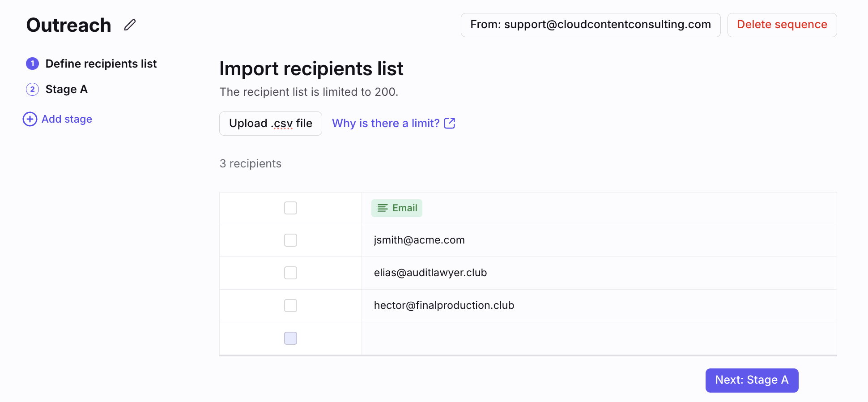The height and width of the screenshot is (402, 868).
Task: Check the box for jsmith@acme.com
Action: (x=291, y=240)
